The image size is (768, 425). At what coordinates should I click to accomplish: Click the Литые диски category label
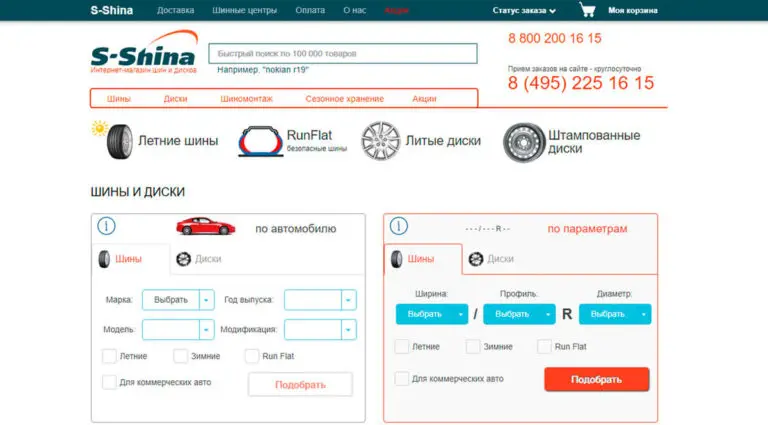tap(443, 141)
